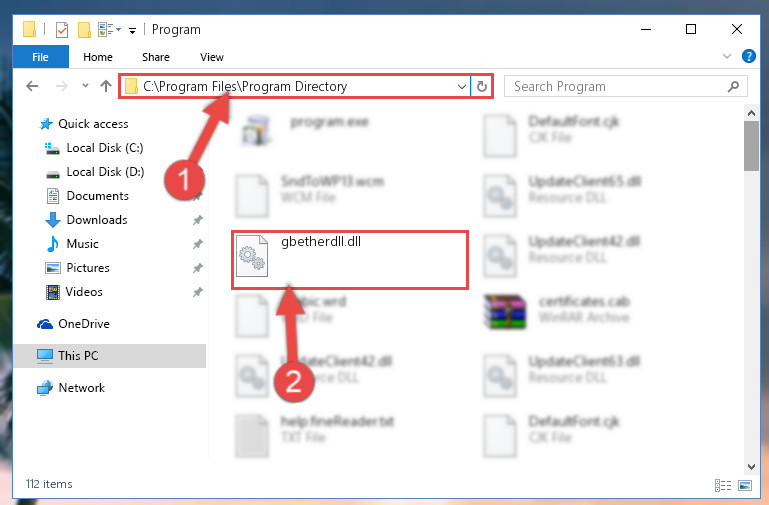This screenshot has height=505, width=769.
Task: Select the gbetherdll.dll file
Action: click(350, 260)
